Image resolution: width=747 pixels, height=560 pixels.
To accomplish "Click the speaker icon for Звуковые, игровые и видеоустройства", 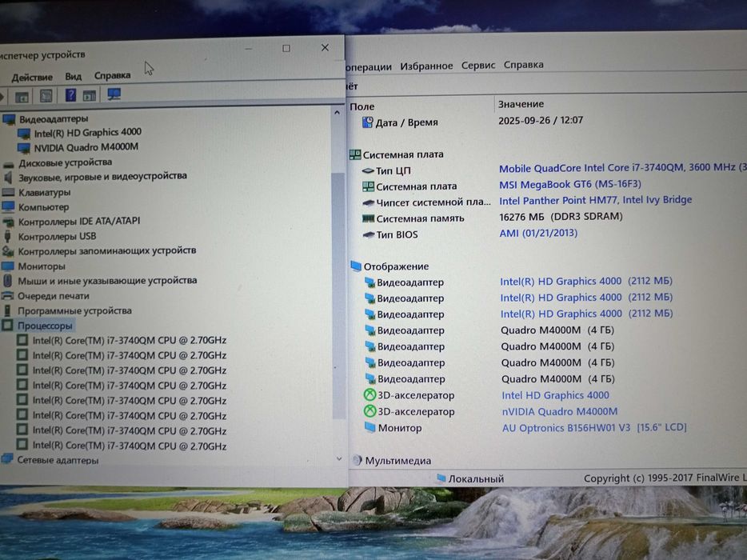I will tap(8, 178).
